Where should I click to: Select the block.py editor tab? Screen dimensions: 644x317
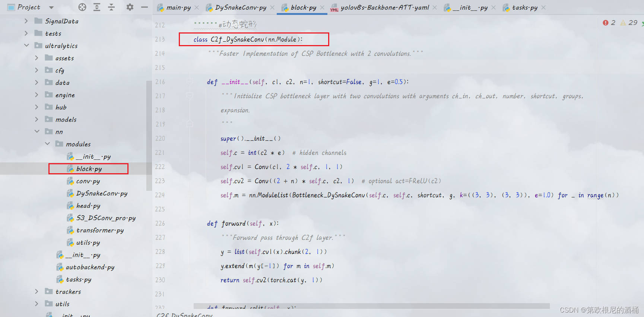click(304, 7)
